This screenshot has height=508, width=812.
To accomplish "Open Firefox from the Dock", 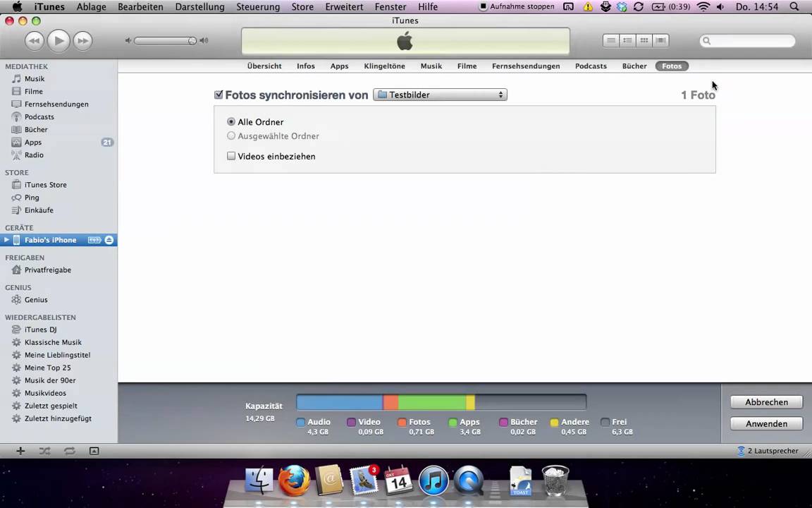I will coord(294,480).
